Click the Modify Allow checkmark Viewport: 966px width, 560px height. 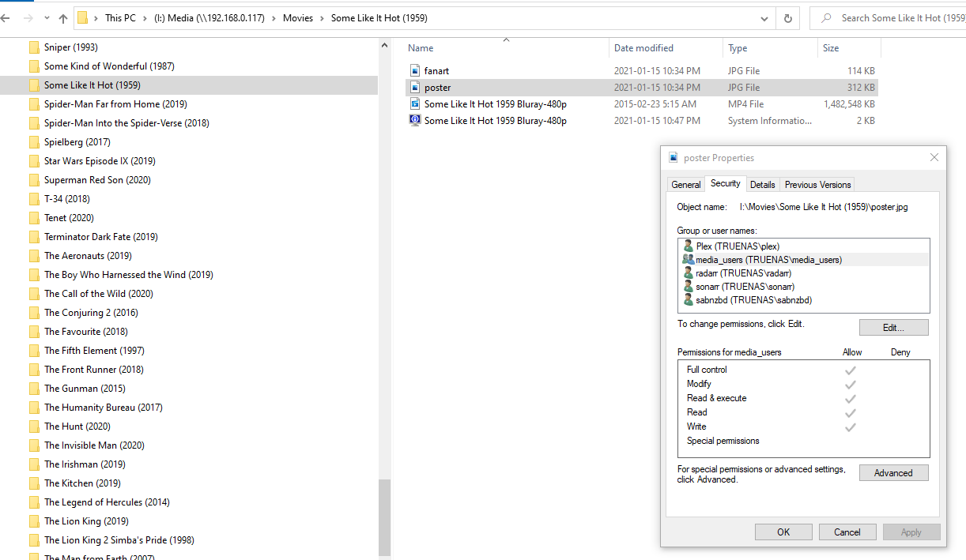851,384
